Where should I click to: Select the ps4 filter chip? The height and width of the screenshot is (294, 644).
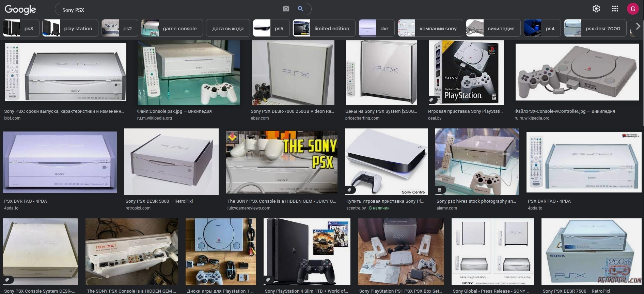pos(542,28)
